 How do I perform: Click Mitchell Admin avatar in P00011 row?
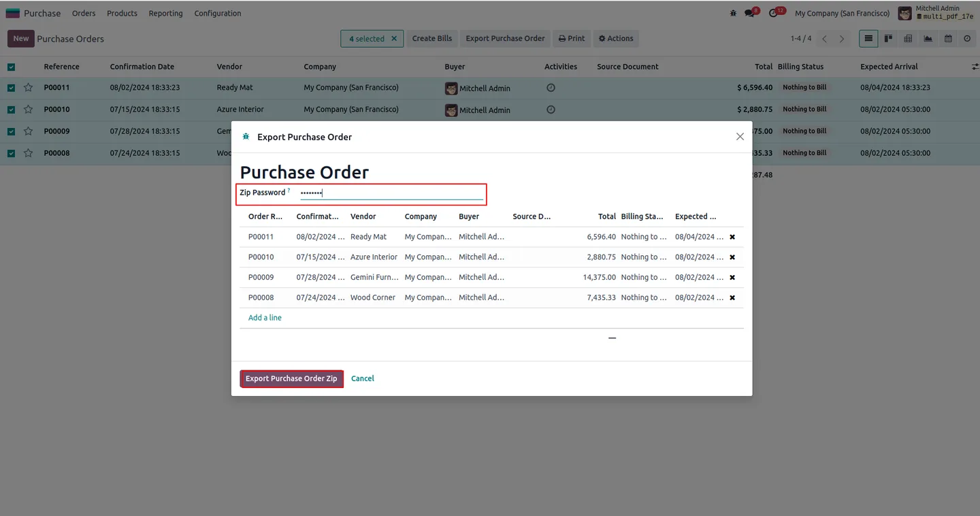pyautogui.click(x=451, y=88)
